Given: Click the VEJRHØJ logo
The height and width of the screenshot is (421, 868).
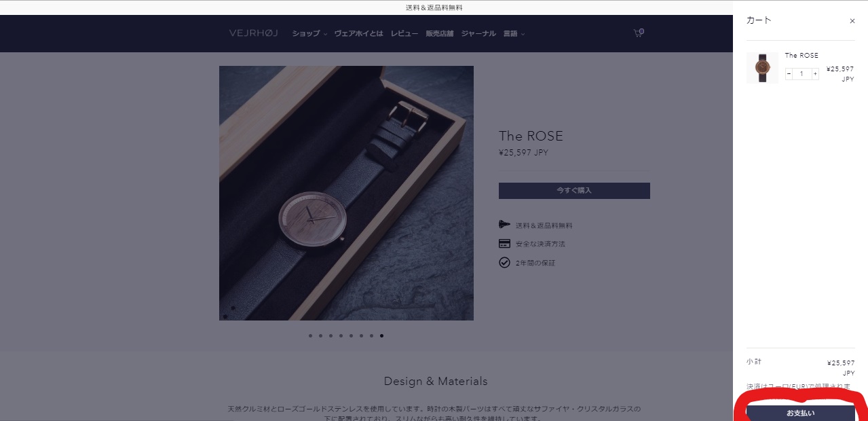Looking at the screenshot, I should (254, 33).
